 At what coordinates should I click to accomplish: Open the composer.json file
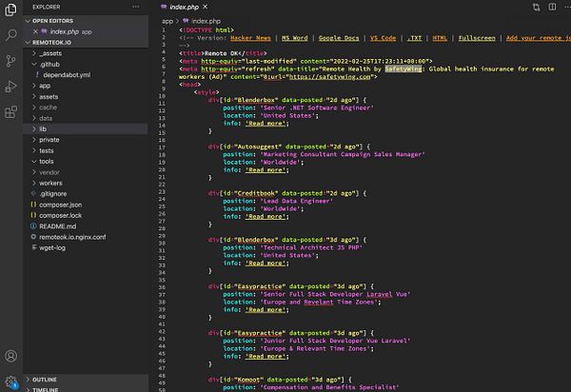[x=60, y=205]
